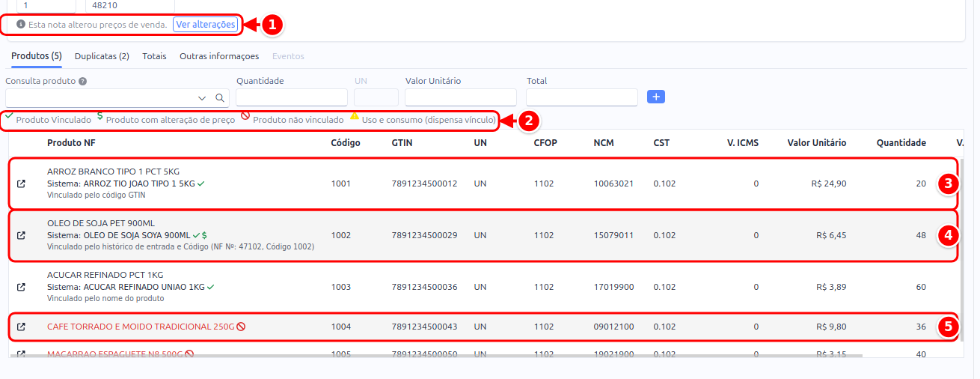Image resolution: width=980 pixels, height=379 pixels.
Task: Open external link icon for ARROZ BRANCO row
Action: click(21, 184)
